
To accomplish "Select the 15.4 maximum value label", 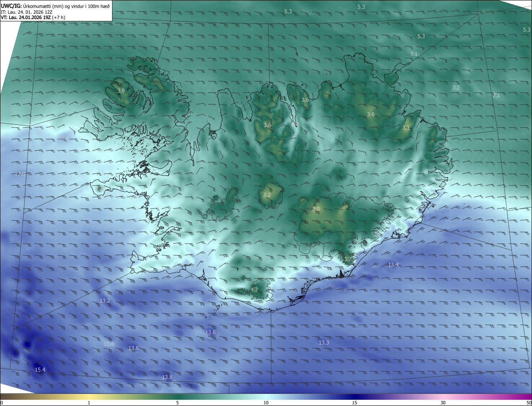I will click(40, 369).
